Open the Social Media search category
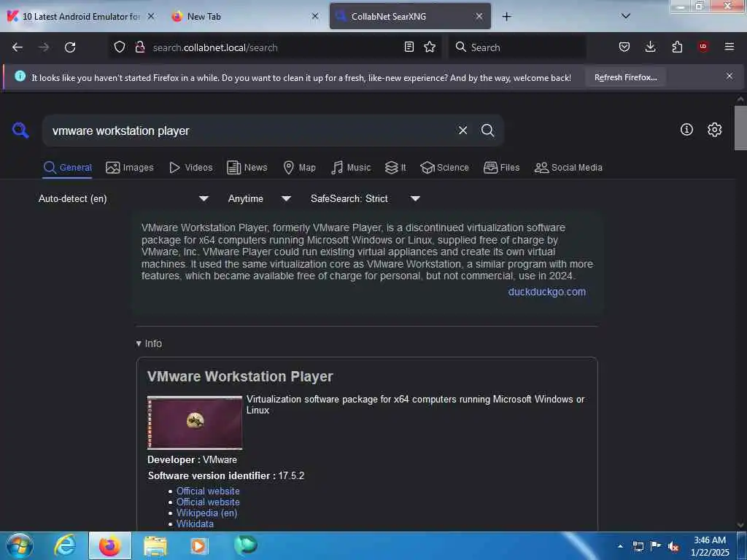The height and width of the screenshot is (560, 747). [568, 168]
